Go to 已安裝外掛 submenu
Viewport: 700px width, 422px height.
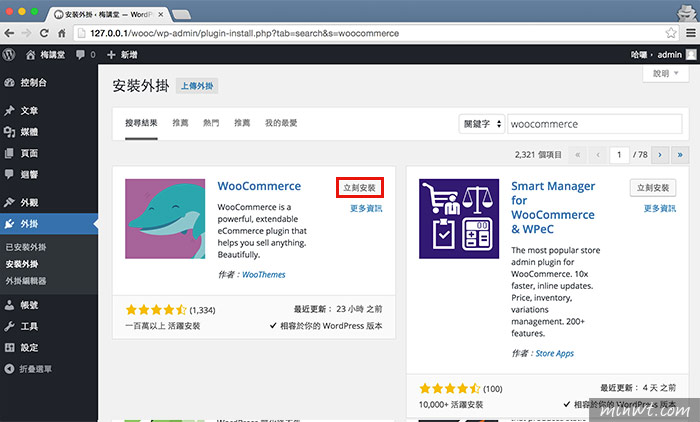pos(26,247)
